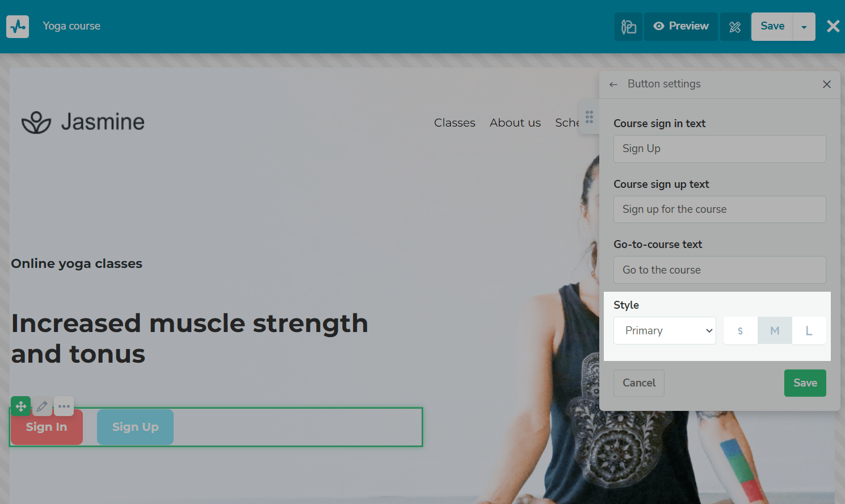
Task: Save the page from top bar
Action: click(x=772, y=27)
